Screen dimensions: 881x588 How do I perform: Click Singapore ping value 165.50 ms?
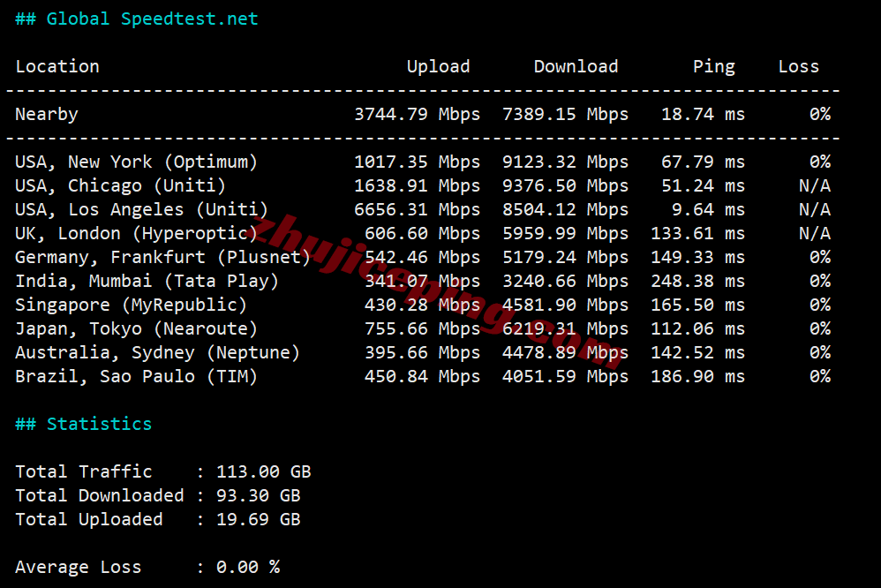[703, 305]
